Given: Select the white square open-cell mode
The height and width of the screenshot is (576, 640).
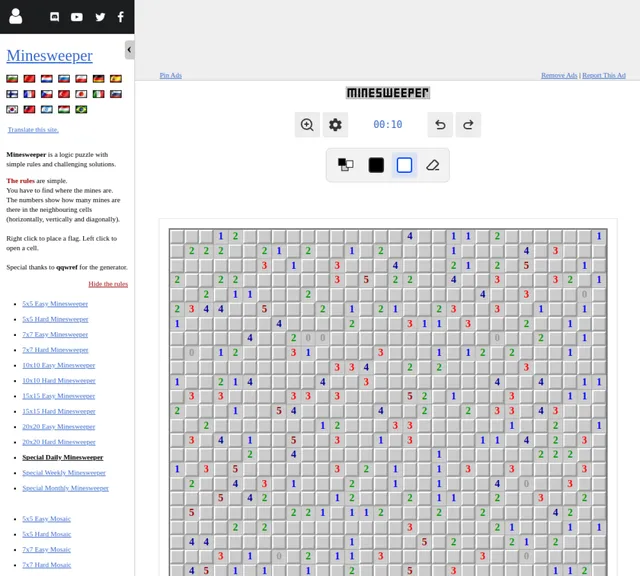Looking at the screenshot, I should point(404,165).
